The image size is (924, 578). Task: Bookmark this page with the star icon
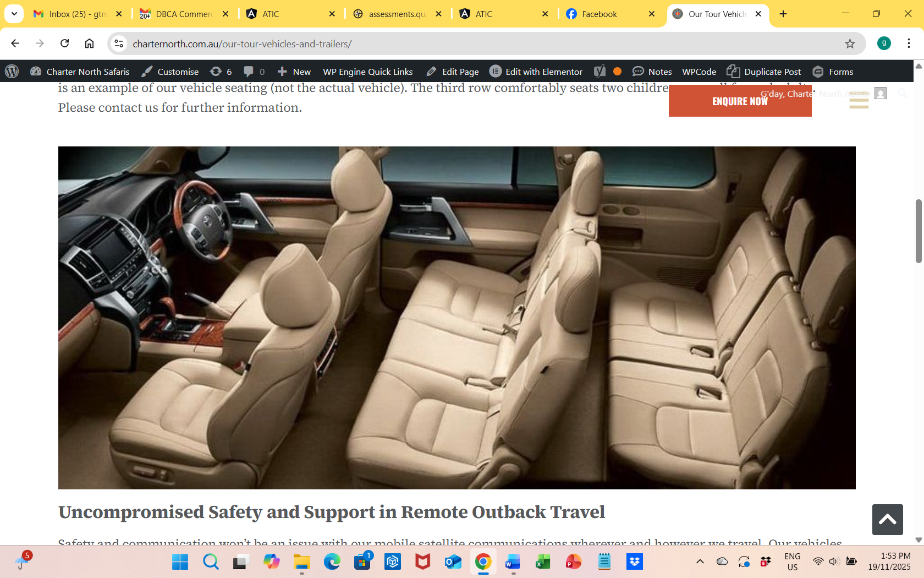click(x=850, y=43)
